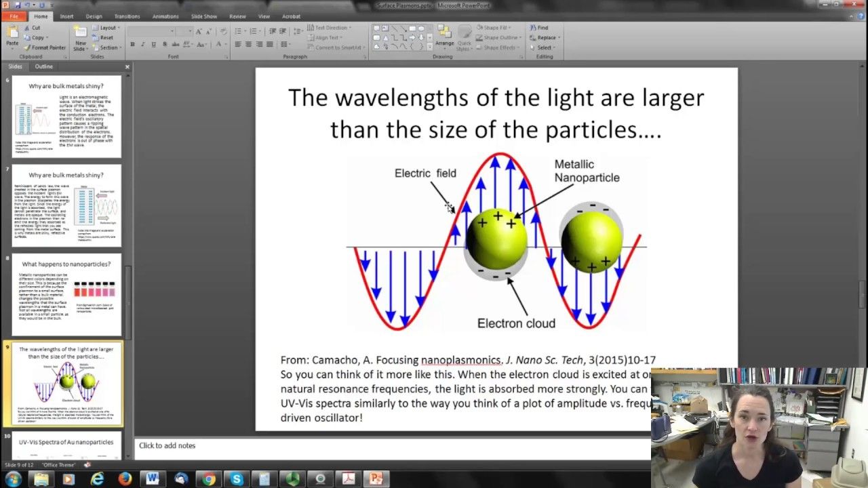Switch to the Animations ribbon tab

(x=165, y=16)
